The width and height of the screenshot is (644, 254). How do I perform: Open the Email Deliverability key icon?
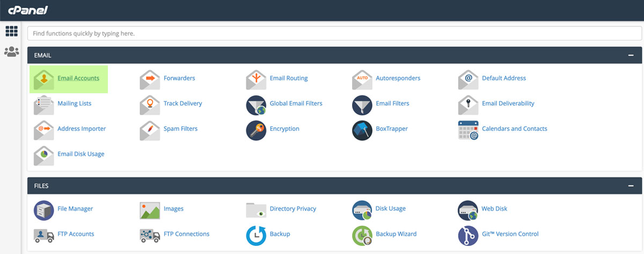point(468,104)
